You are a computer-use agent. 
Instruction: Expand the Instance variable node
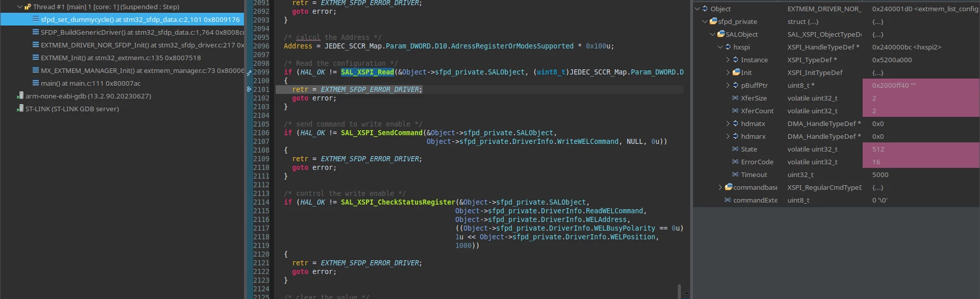[x=728, y=60]
